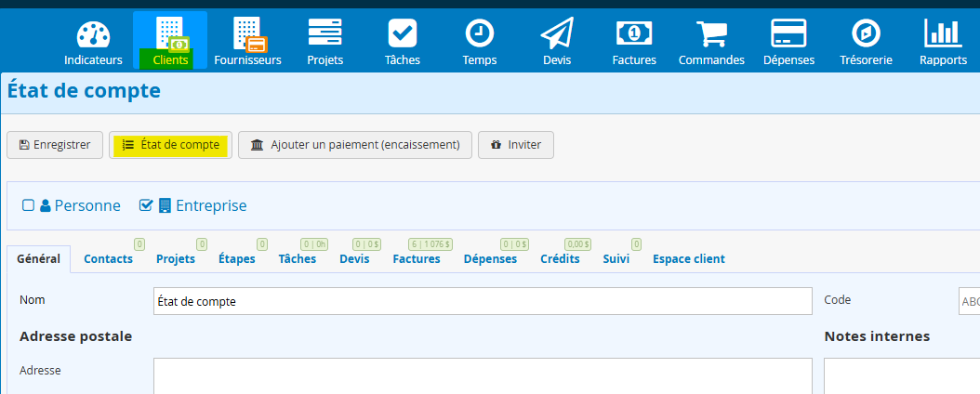The height and width of the screenshot is (394, 980).
Task: Open the Devis paper plane icon
Action: pyautogui.click(x=557, y=35)
